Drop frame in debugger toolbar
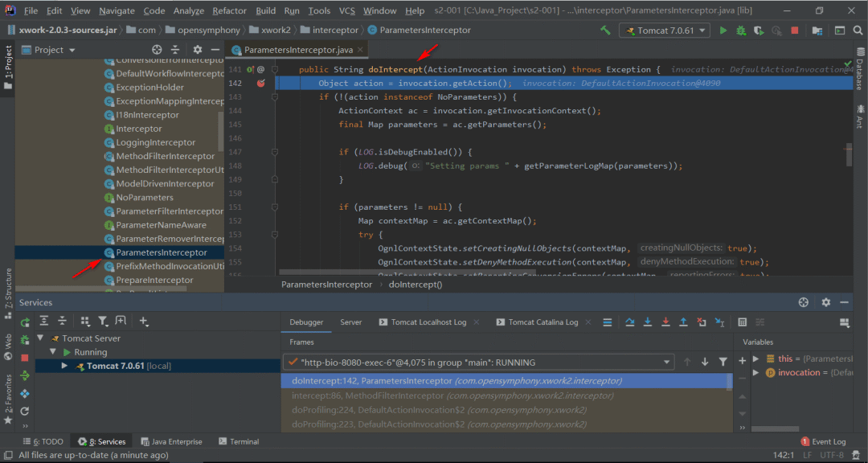Image resolution: width=868 pixels, height=463 pixels. [x=702, y=322]
